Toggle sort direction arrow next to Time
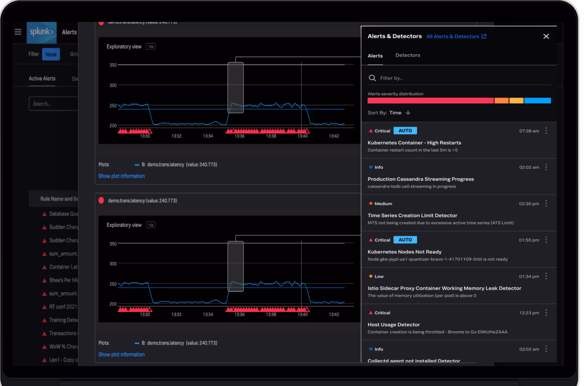 click(x=408, y=113)
